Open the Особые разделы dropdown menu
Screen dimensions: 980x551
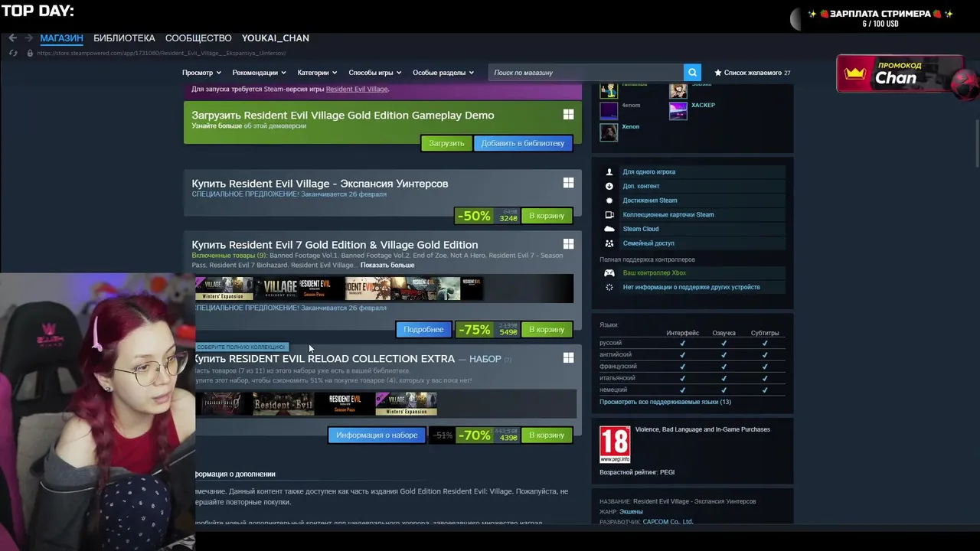(443, 73)
